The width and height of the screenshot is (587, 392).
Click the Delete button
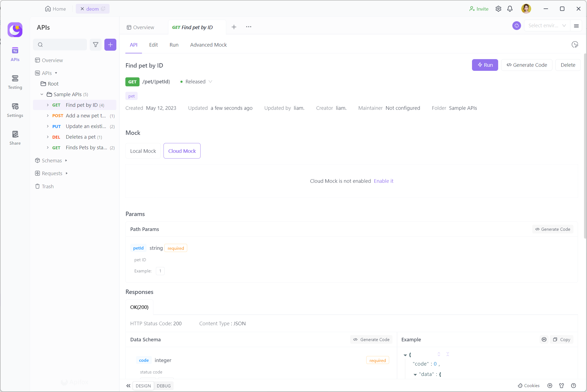point(568,65)
